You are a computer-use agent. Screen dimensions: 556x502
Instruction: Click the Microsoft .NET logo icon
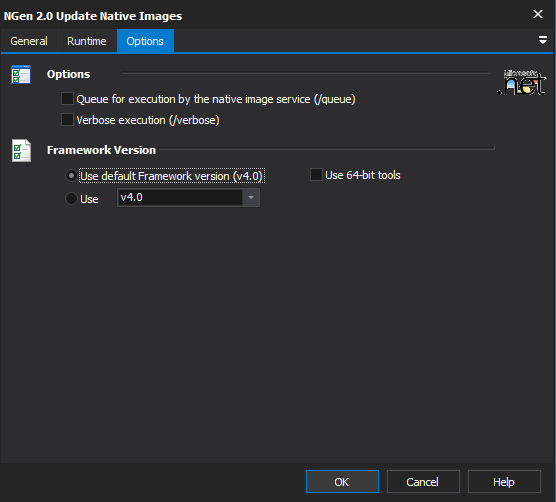tap(522, 83)
